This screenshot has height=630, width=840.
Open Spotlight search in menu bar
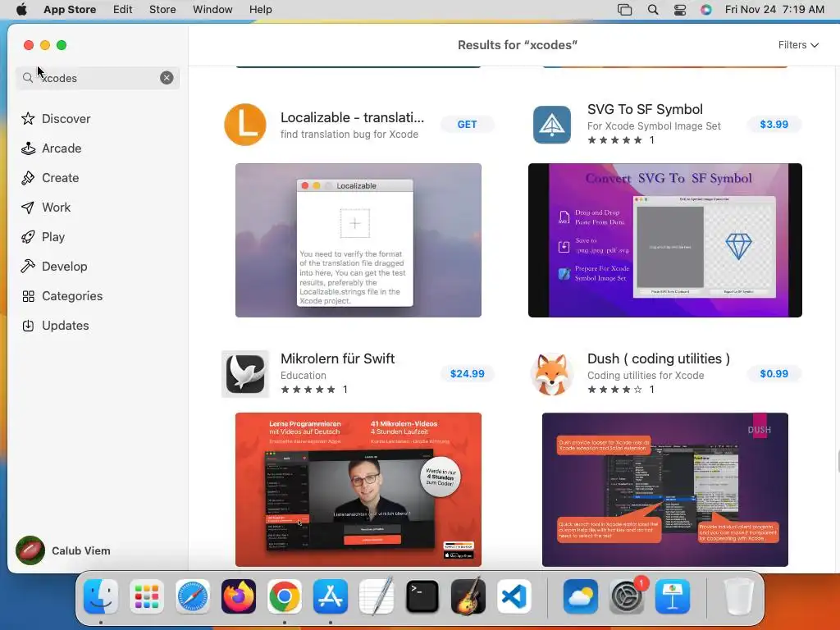(652, 10)
